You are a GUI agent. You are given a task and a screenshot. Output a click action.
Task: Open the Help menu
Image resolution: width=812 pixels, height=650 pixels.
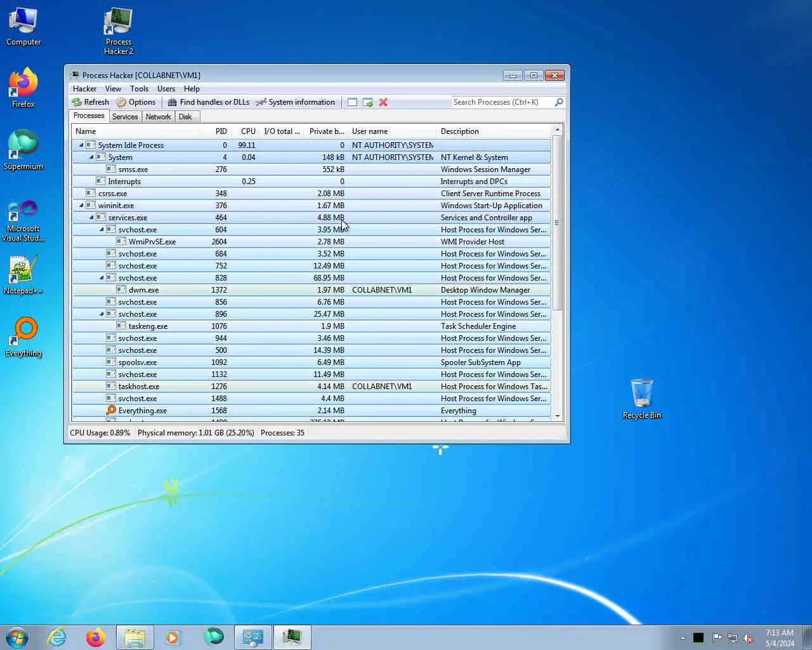[x=192, y=89]
